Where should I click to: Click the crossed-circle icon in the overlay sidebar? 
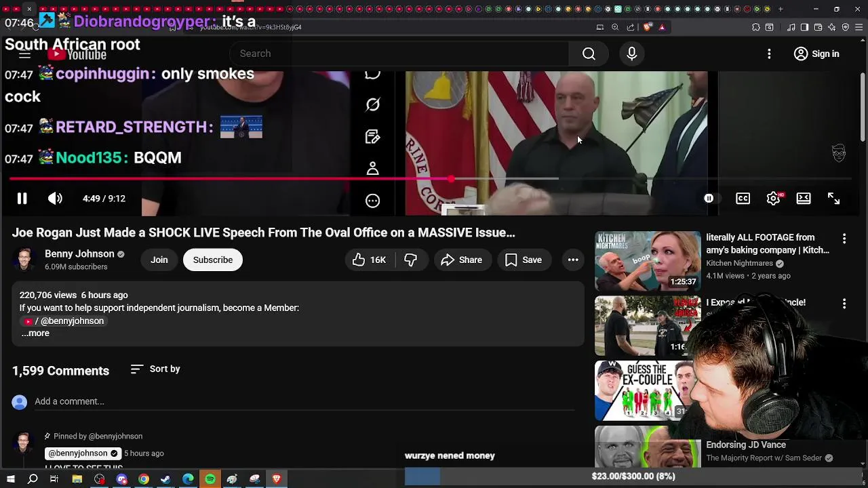(x=372, y=104)
